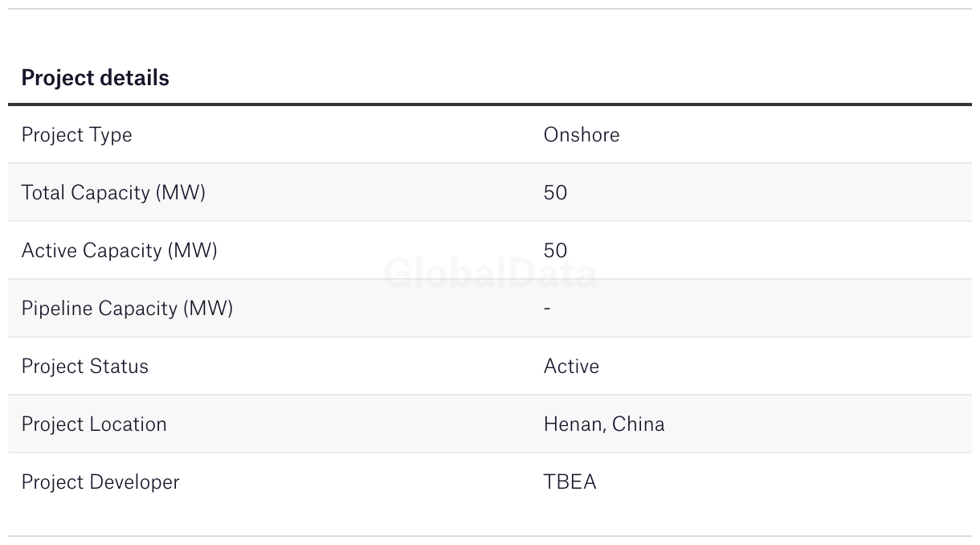Select the Active Capacity (MW) label

click(x=119, y=250)
